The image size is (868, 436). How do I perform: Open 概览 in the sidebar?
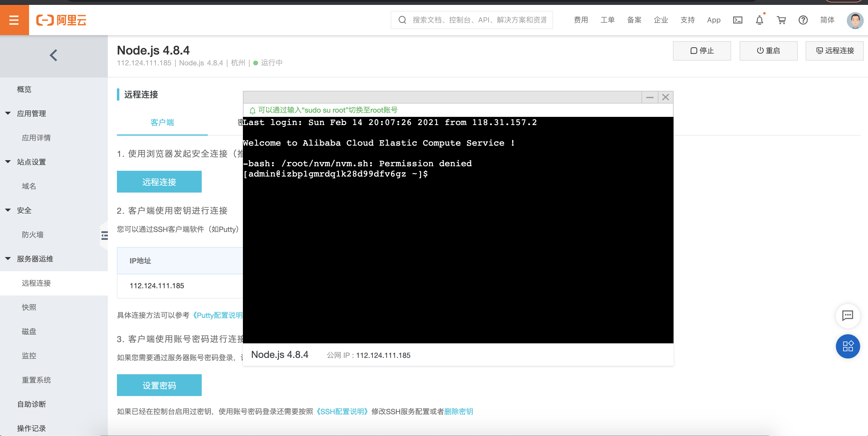pyautogui.click(x=24, y=89)
